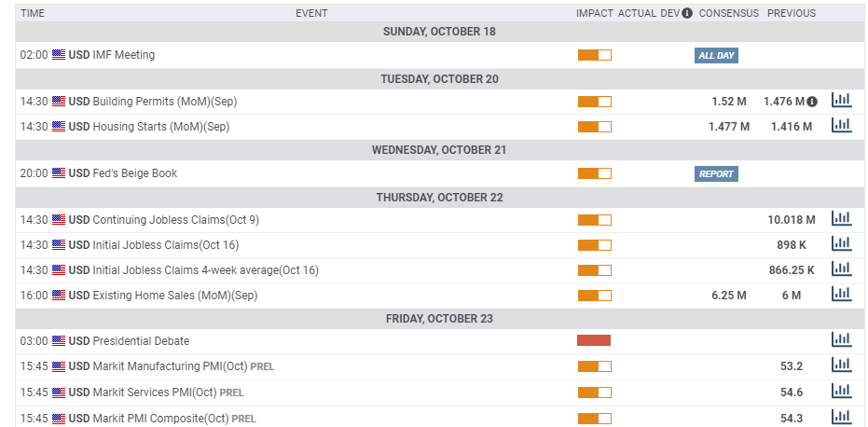Open the Fed's Beige Book event
Screen dimensions: 868x427
click(135, 173)
